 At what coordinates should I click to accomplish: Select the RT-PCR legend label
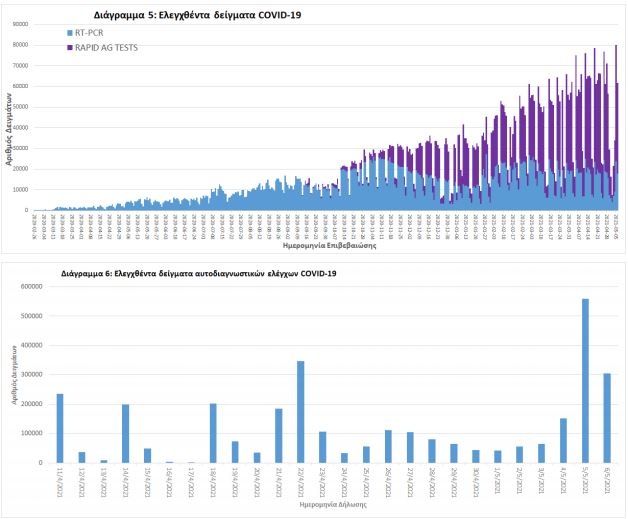tap(92, 33)
